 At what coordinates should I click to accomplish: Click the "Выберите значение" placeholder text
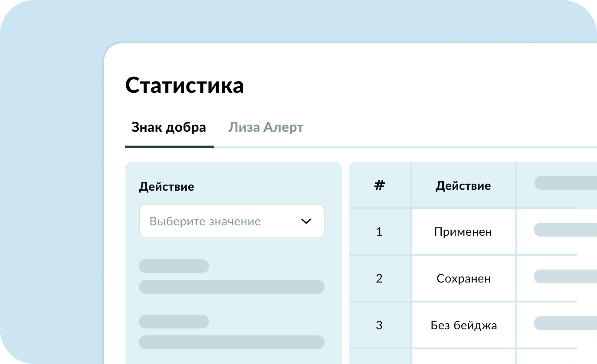point(205,221)
